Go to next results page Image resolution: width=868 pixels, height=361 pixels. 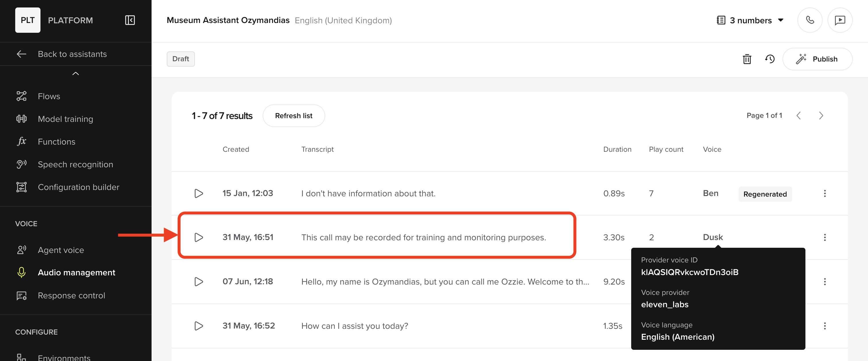tap(821, 115)
